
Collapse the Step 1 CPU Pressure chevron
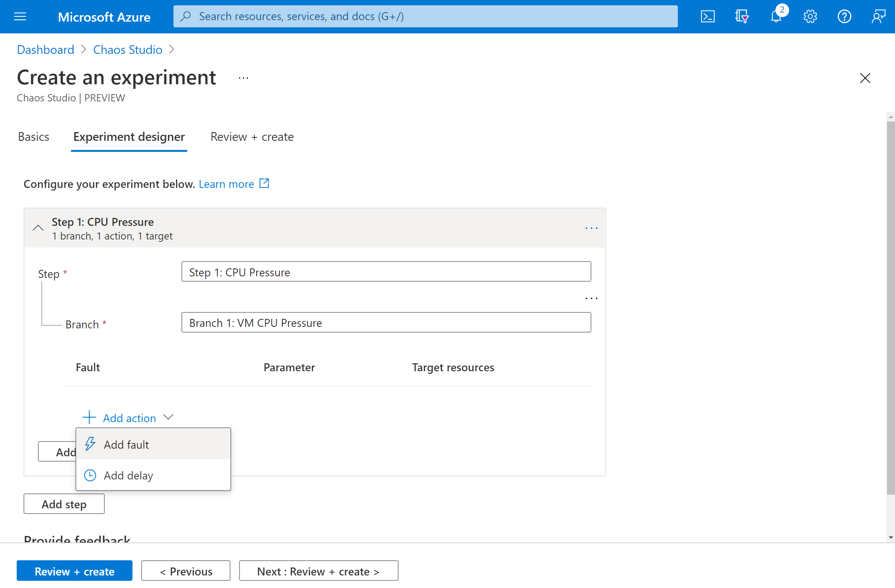(x=38, y=228)
